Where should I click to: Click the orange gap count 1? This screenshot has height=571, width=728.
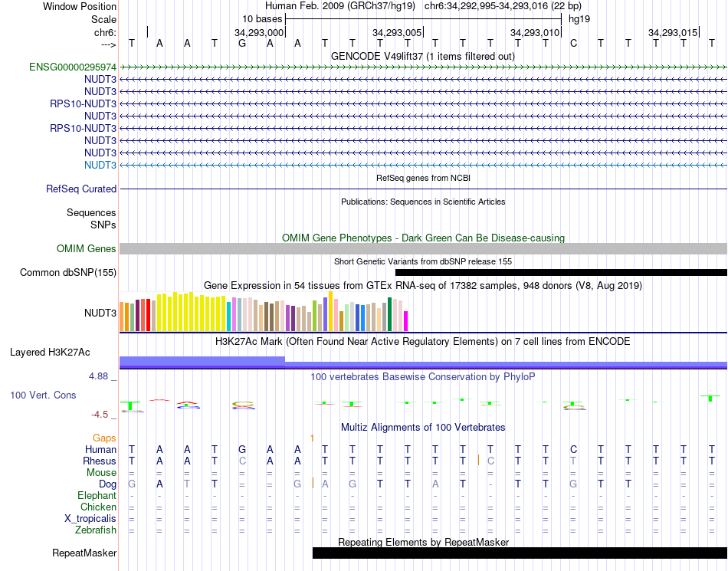click(312, 438)
